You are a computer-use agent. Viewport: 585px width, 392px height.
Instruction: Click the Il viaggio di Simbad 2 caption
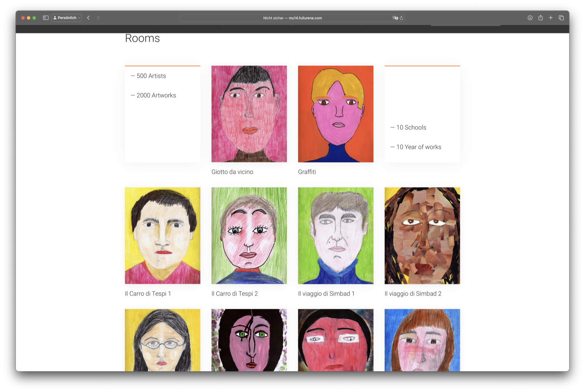pyautogui.click(x=413, y=294)
